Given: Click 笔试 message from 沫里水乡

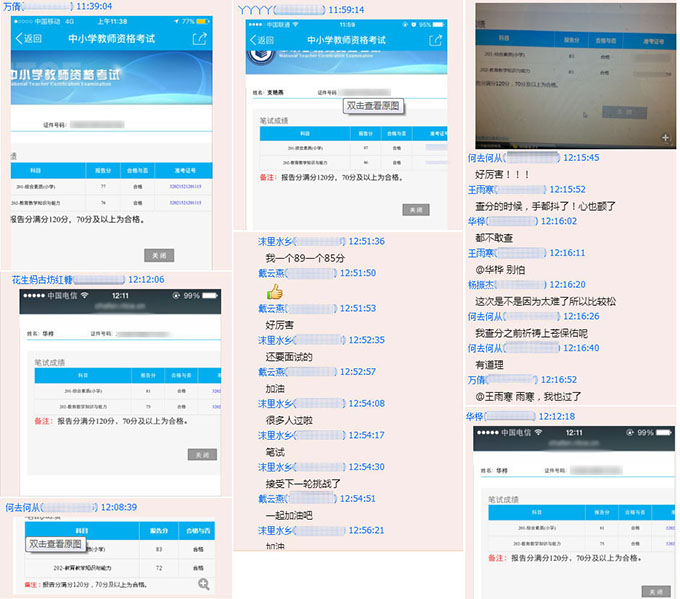Looking at the screenshot, I should tap(275, 452).
